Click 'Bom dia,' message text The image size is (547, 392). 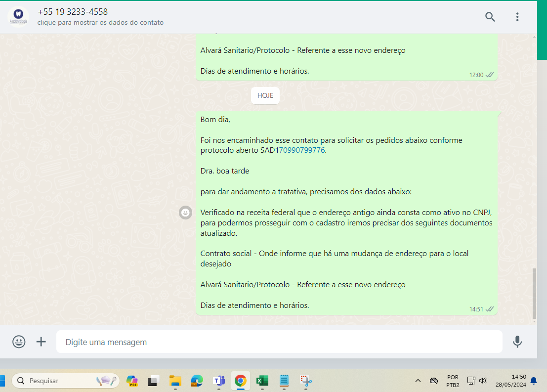(x=215, y=120)
